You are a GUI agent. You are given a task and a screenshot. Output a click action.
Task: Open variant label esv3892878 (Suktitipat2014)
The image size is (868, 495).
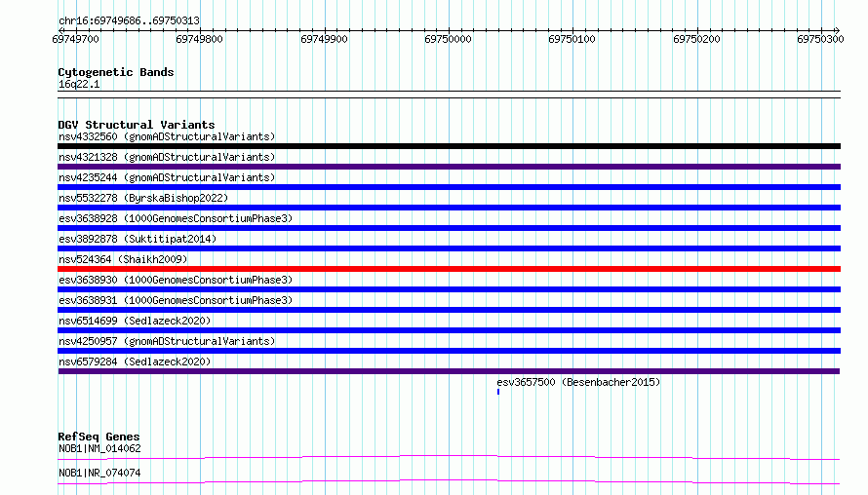[138, 239]
